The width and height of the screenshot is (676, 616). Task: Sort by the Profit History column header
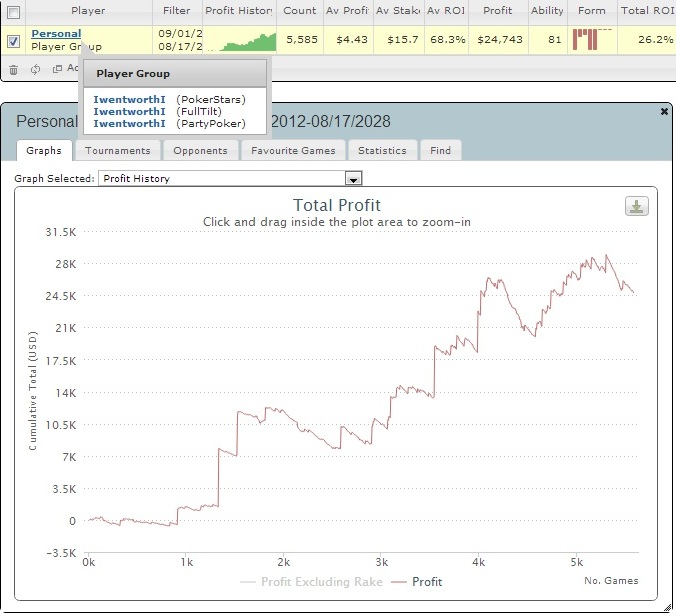coord(239,11)
